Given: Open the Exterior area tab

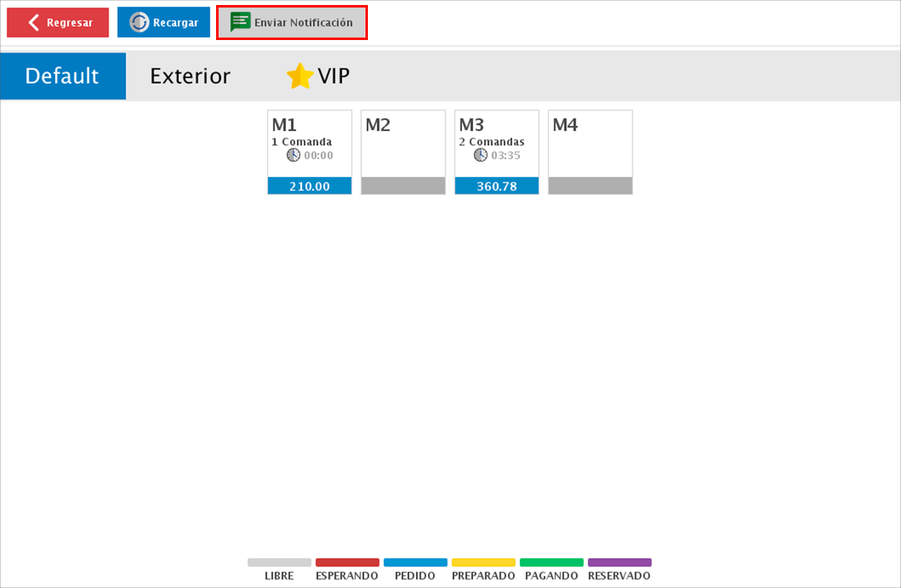Looking at the screenshot, I should click(x=190, y=76).
